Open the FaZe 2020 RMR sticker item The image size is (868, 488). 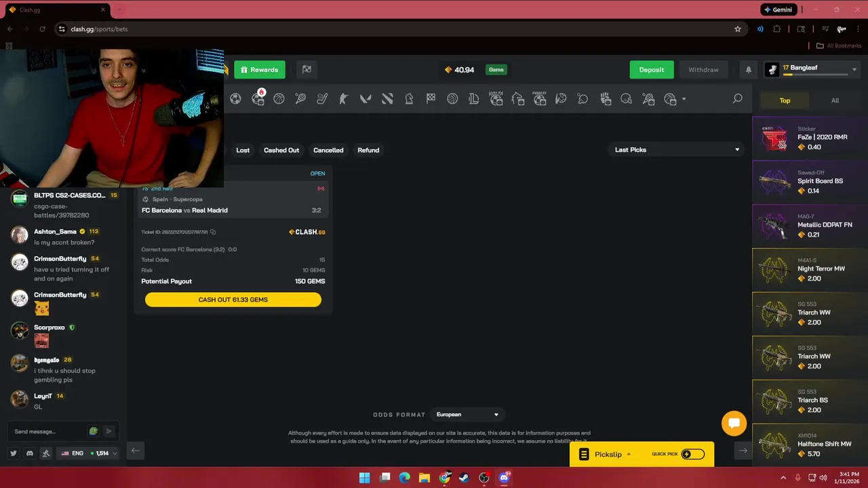(x=810, y=138)
